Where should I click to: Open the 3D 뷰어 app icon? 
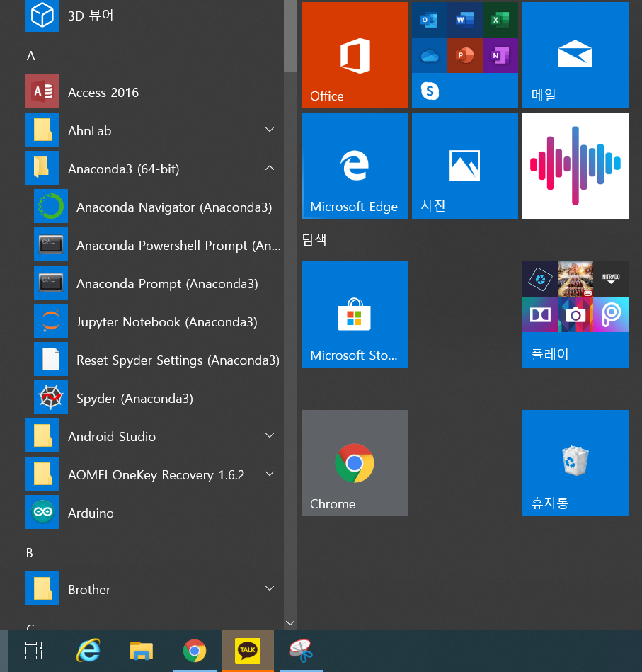(42, 16)
